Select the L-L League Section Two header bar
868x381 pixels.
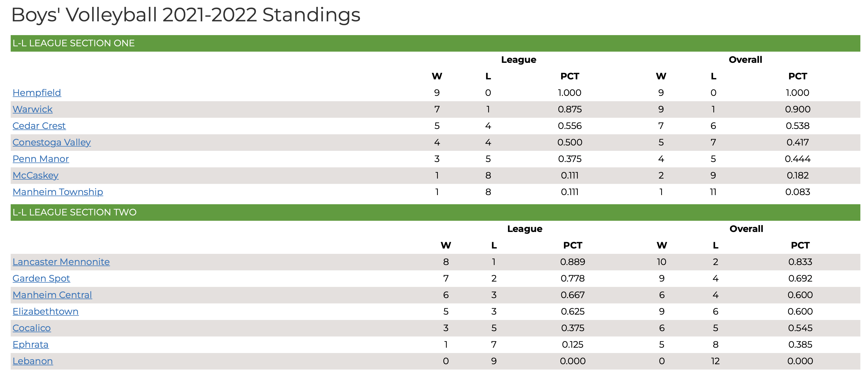tap(435, 212)
